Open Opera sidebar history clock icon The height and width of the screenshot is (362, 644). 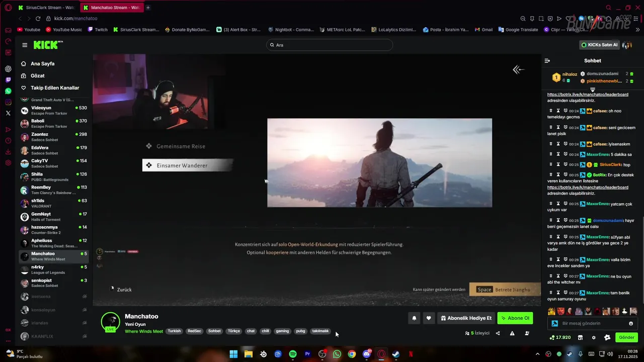(8, 141)
